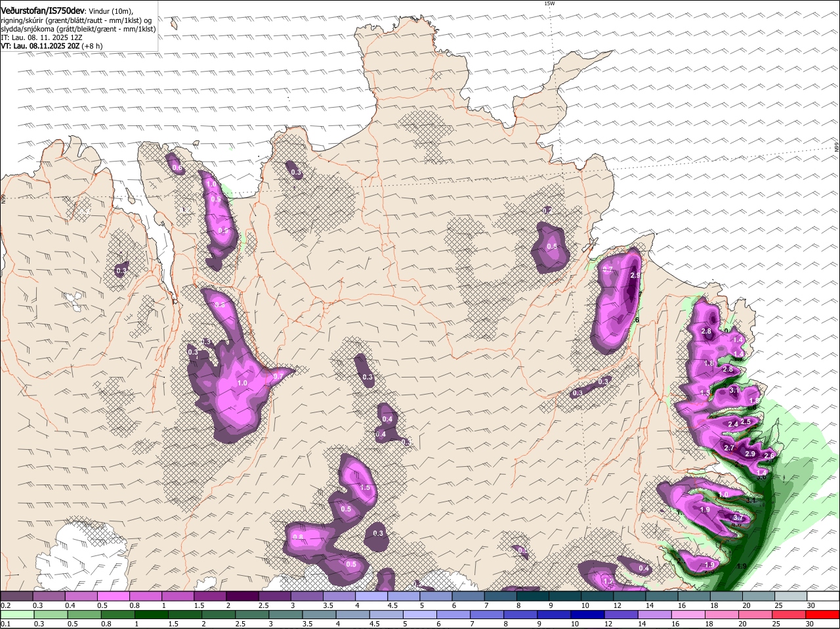Click the 2.5 snowfall value on map
840x629 pixels.
tap(745, 422)
